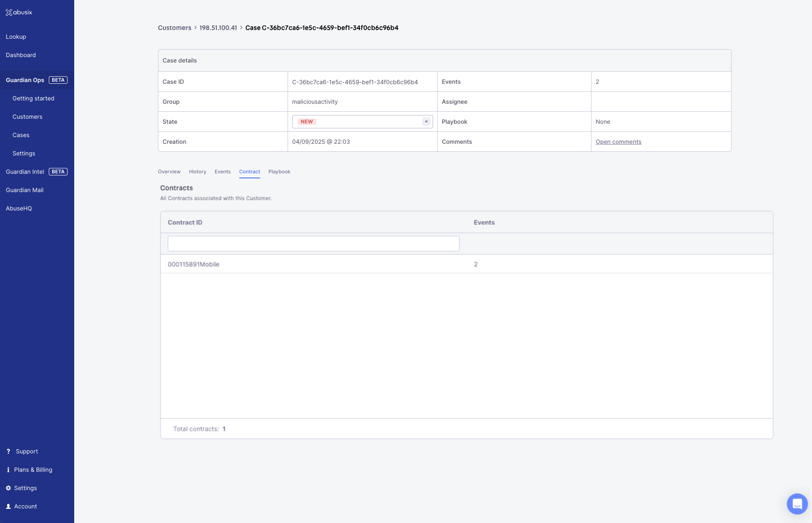Switch to the Overview tab
The image size is (812, 523).
[x=169, y=172]
